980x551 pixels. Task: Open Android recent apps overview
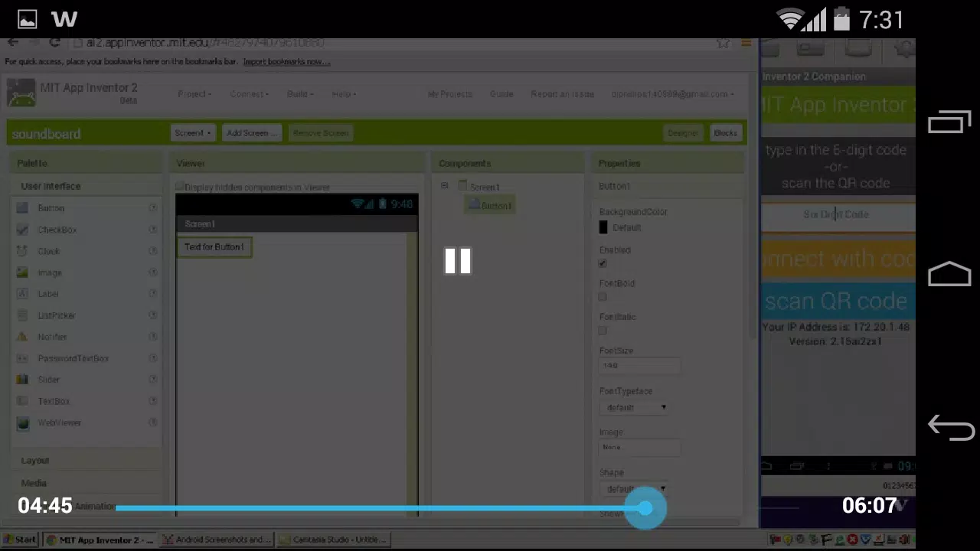949,122
